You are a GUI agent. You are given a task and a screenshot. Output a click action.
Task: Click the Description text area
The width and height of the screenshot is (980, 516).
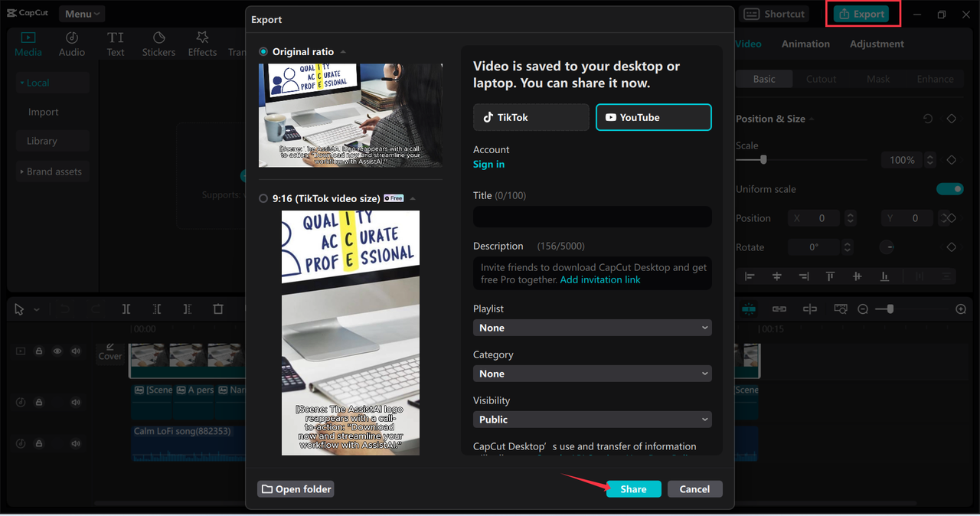click(x=593, y=273)
